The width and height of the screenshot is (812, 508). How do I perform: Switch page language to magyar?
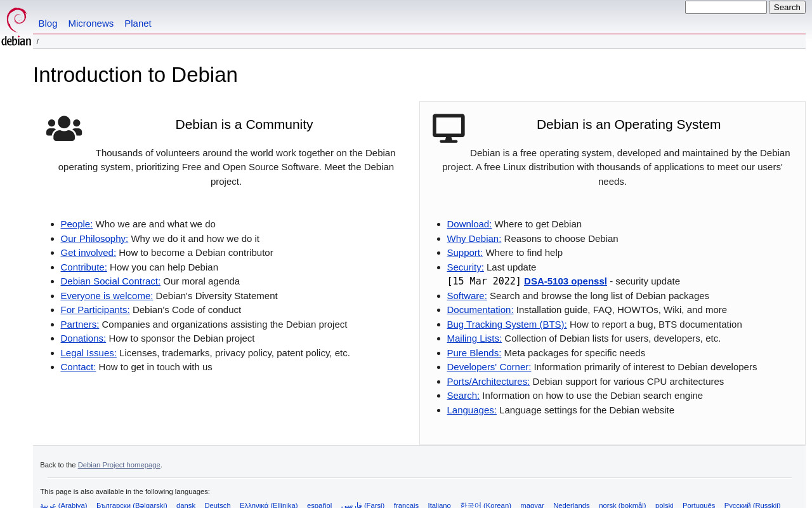pyautogui.click(x=532, y=505)
